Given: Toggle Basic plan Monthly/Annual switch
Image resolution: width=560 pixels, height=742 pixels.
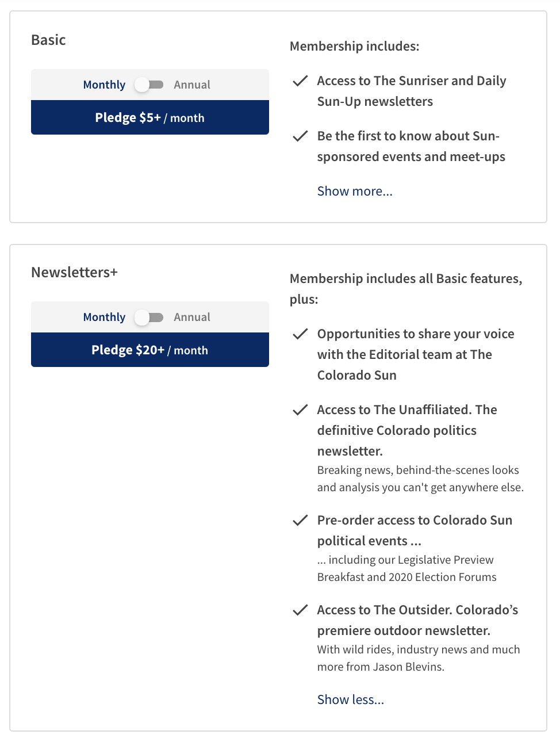Looking at the screenshot, I should [x=149, y=85].
